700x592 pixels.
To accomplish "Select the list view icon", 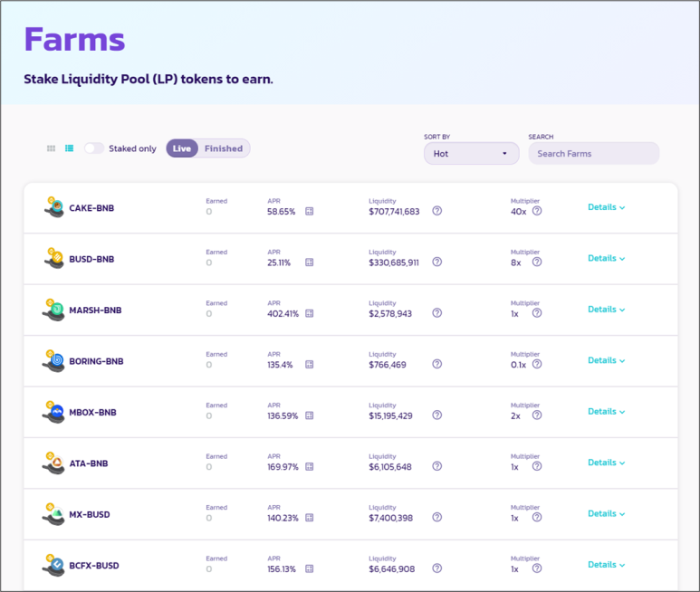I will pos(69,148).
